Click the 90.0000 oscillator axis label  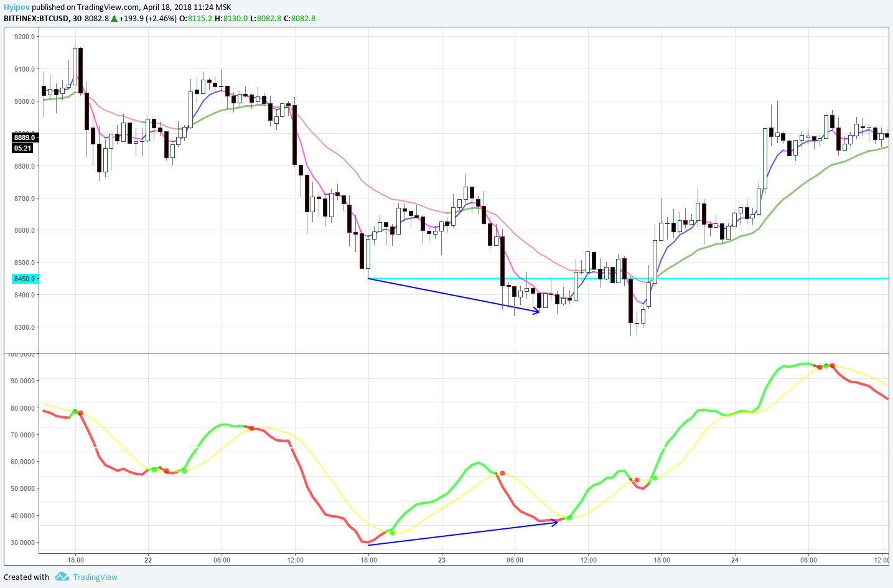click(x=23, y=381)
